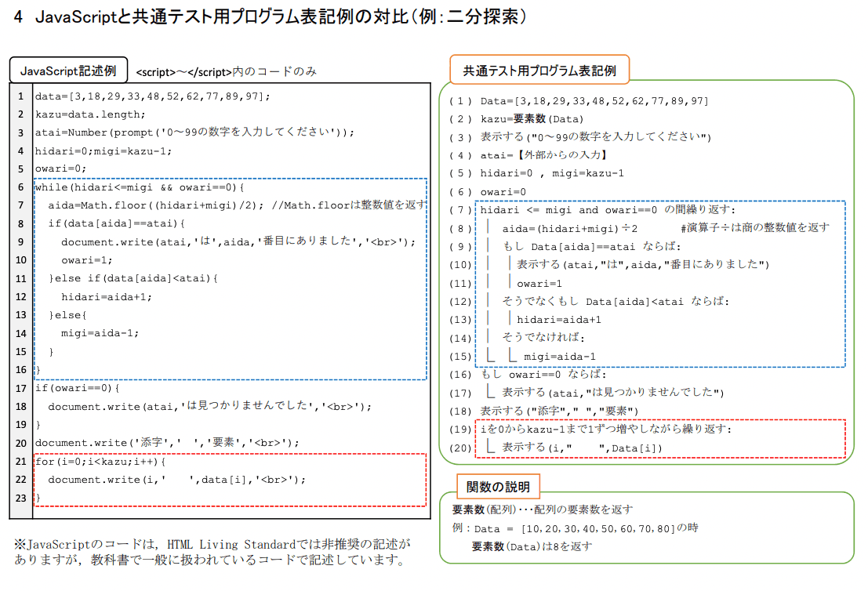868x591 pixels.
Task: Click JavaScript line number 1
Action: tap(21, 96)
